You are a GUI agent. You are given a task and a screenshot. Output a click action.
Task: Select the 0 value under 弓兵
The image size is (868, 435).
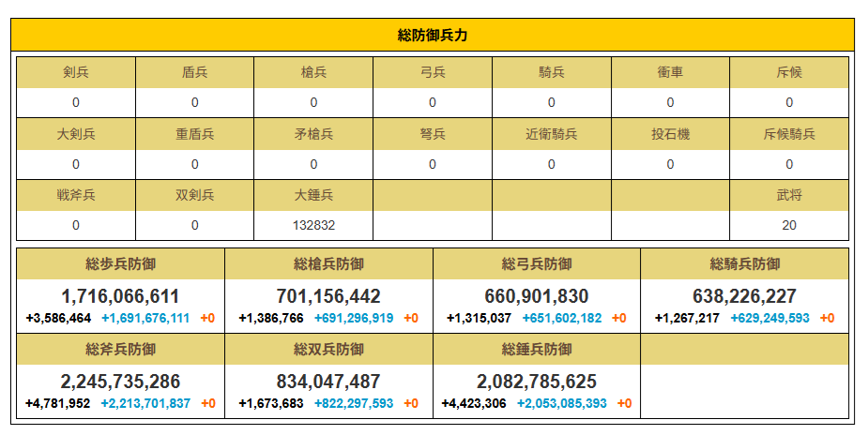tap(433, 103)
